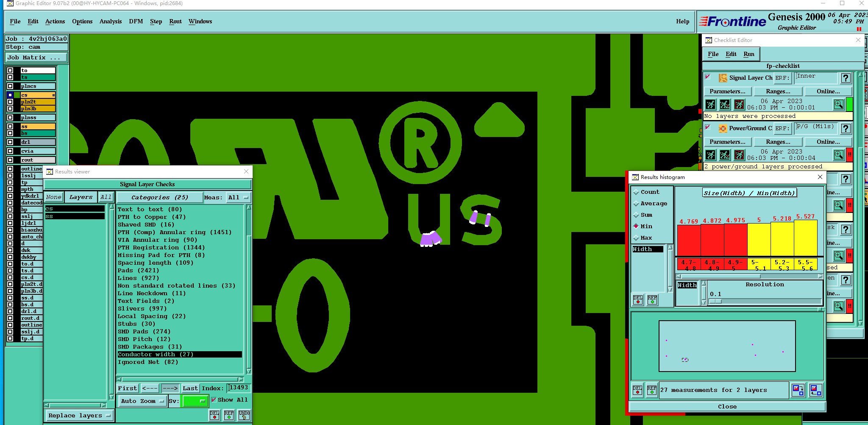Click DEL icon under histogram Width list
Screen dimensions: 868x425
(638, 299)
